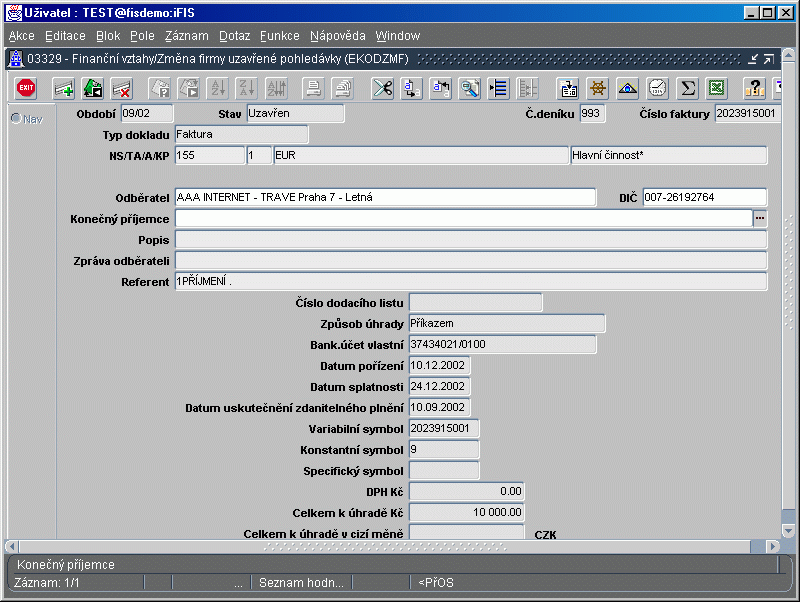Click the add new record icon
Viewport: 800px width, 602px height.
64,88
